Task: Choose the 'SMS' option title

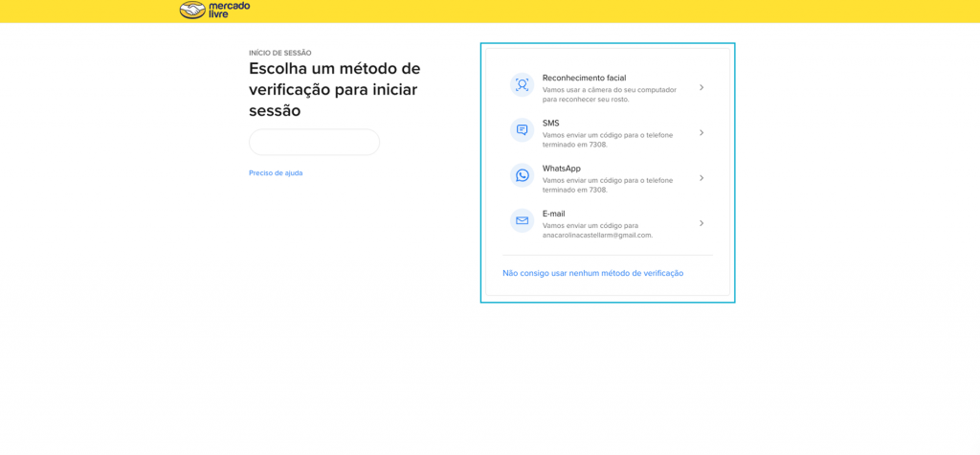Action: pyautogui.click(x=550, y=124)
